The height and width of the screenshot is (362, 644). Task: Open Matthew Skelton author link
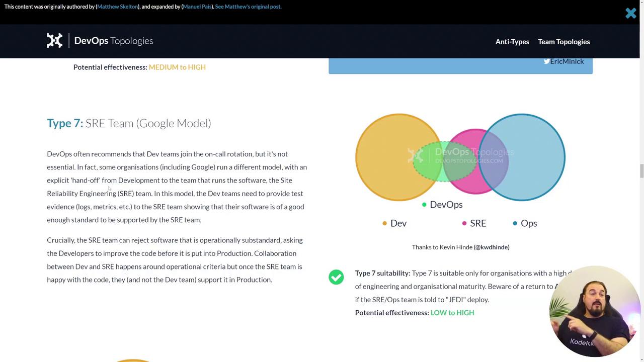pos(117,7)
